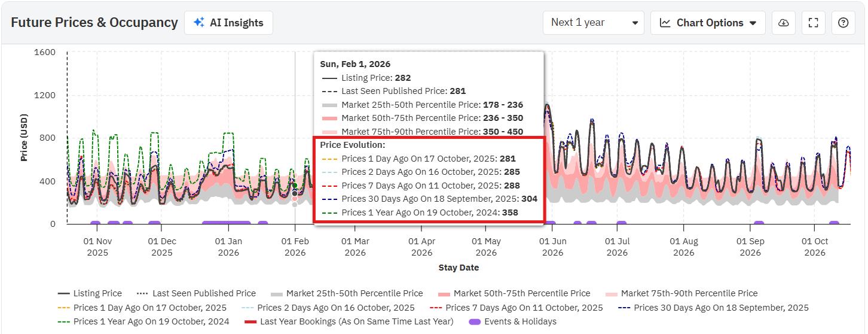Click Last Year Bookings legend label
Screen dimensions: 868x334
point(357,321)
